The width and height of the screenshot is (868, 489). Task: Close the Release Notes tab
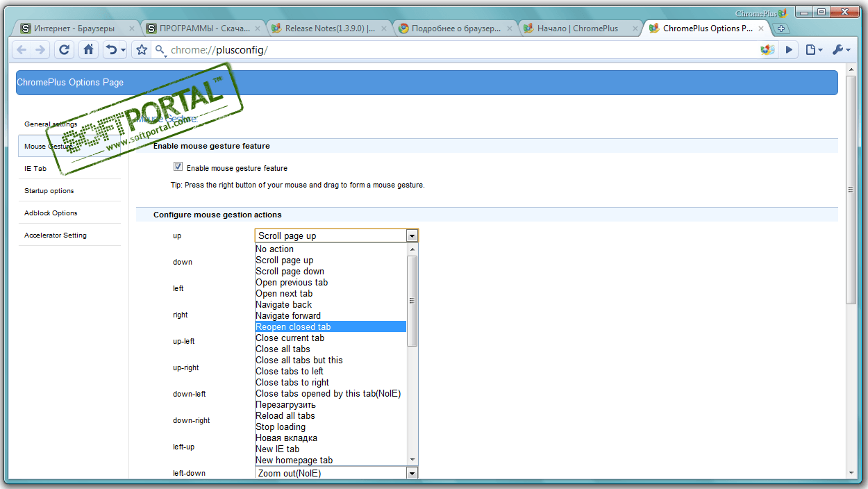click(x=384, y=28)
